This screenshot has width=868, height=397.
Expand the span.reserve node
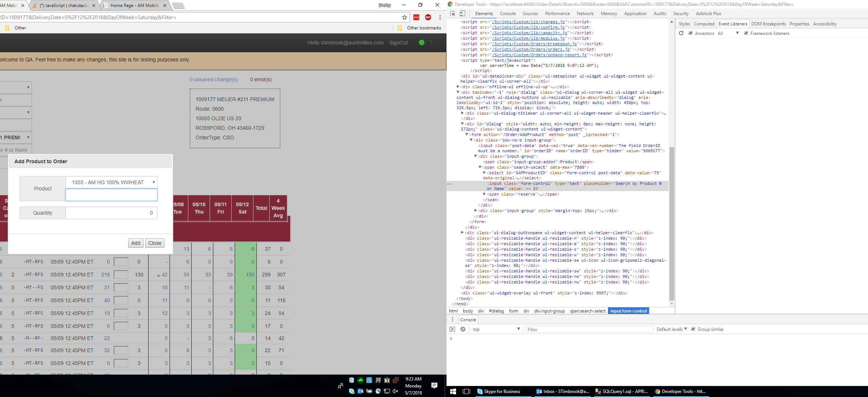point(484,194)
